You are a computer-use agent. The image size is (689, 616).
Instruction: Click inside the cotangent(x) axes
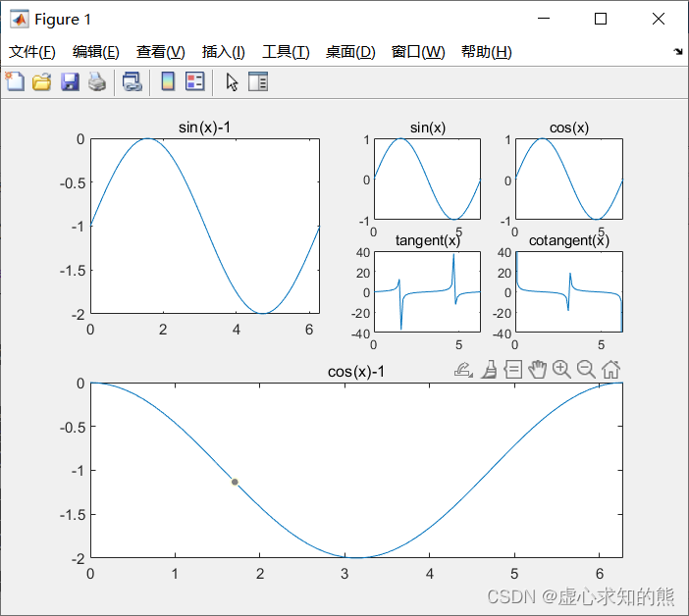pos(569,291)
